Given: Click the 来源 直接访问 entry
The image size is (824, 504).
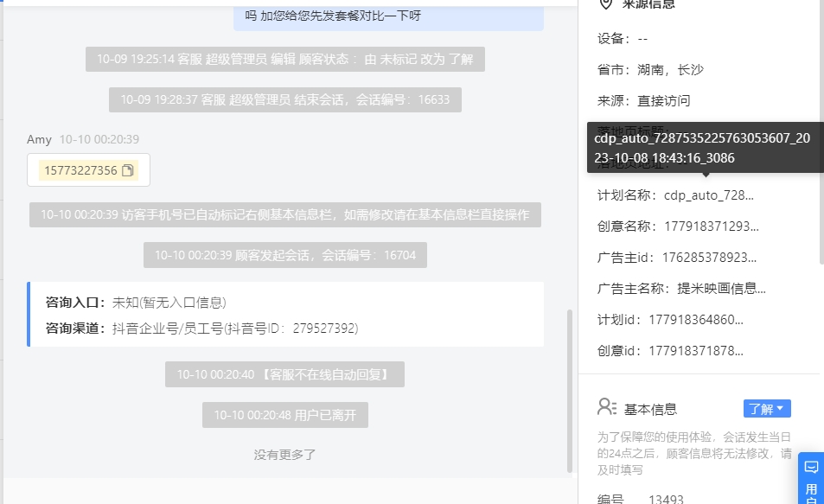Looking at the screenshot, I should (644, 100).
